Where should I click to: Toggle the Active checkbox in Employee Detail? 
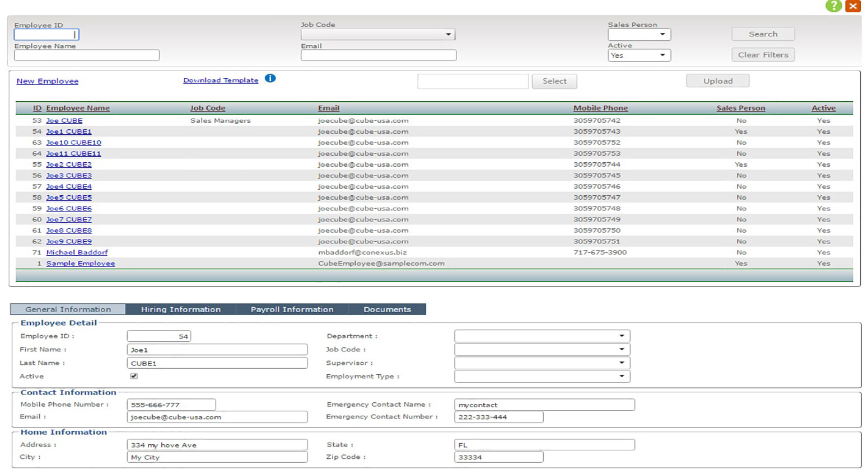[x=134, y=376]
